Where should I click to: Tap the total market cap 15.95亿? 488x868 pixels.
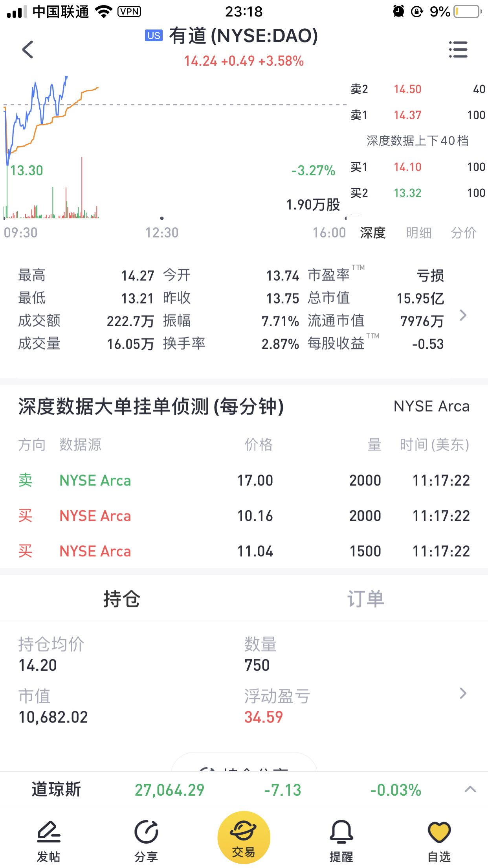(x=420, y=298)
